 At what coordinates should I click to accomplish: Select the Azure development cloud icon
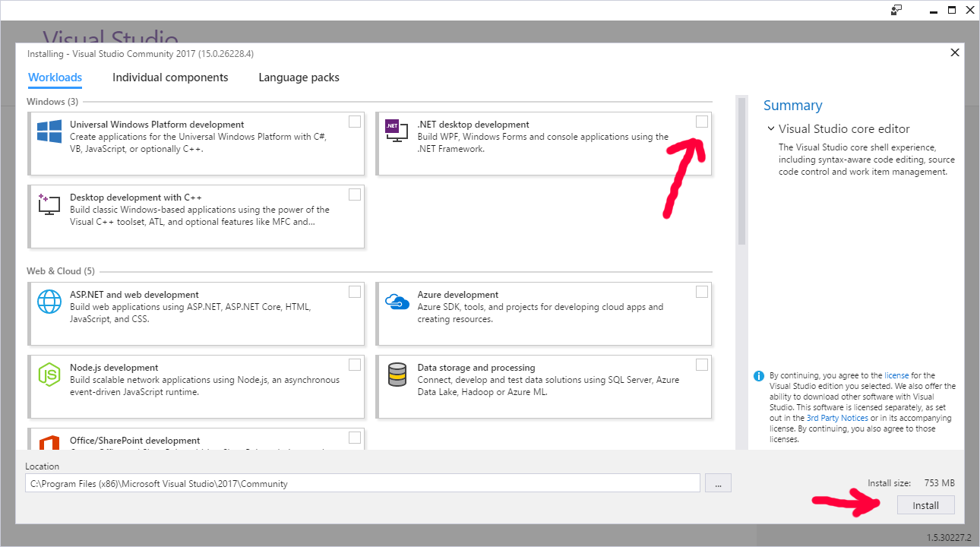coord(396,301)
